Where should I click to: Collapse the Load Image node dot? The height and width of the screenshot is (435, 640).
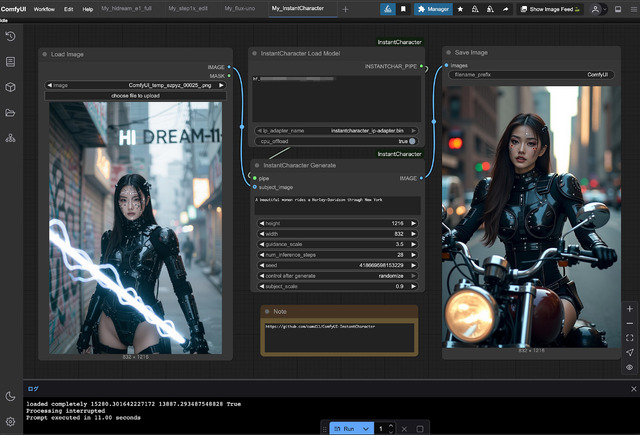point(44,54)
